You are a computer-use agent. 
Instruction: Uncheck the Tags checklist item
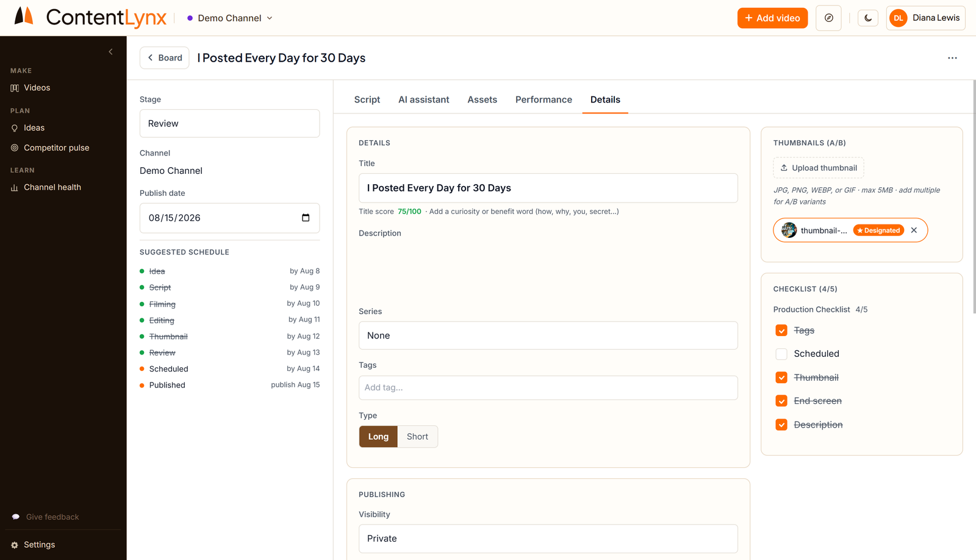click(781, 331)
